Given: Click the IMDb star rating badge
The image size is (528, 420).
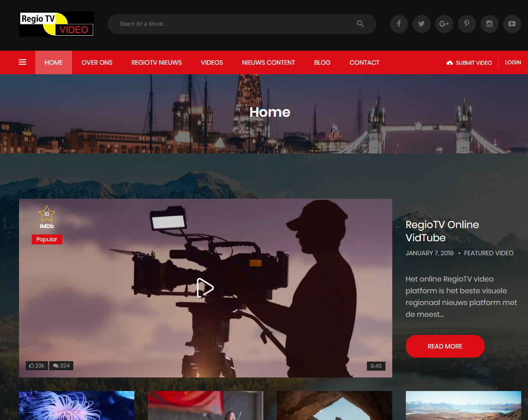Looking at the screenshot, I should [47, 217].
